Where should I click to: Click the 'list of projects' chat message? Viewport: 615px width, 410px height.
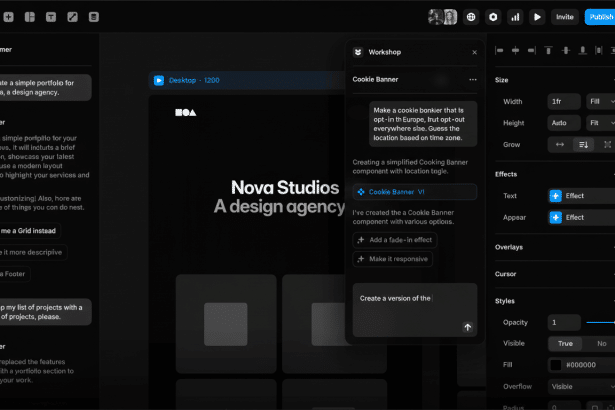click(44, 312)
